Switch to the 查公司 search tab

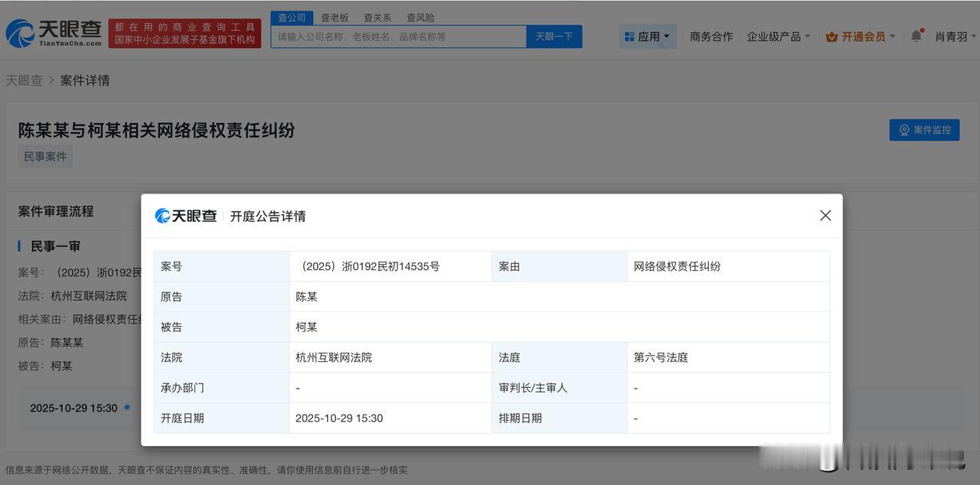pos(292,18)
